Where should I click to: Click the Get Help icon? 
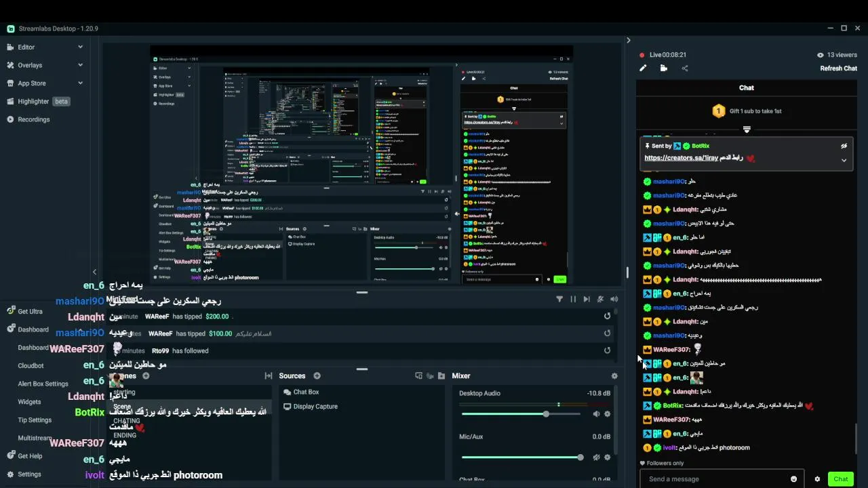pos(11,456)
